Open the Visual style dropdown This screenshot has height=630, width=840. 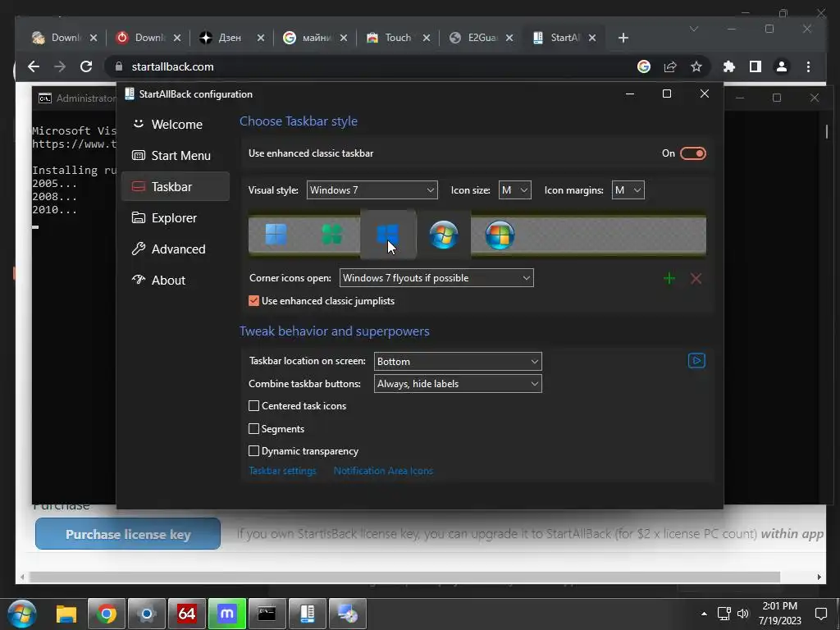372,190
